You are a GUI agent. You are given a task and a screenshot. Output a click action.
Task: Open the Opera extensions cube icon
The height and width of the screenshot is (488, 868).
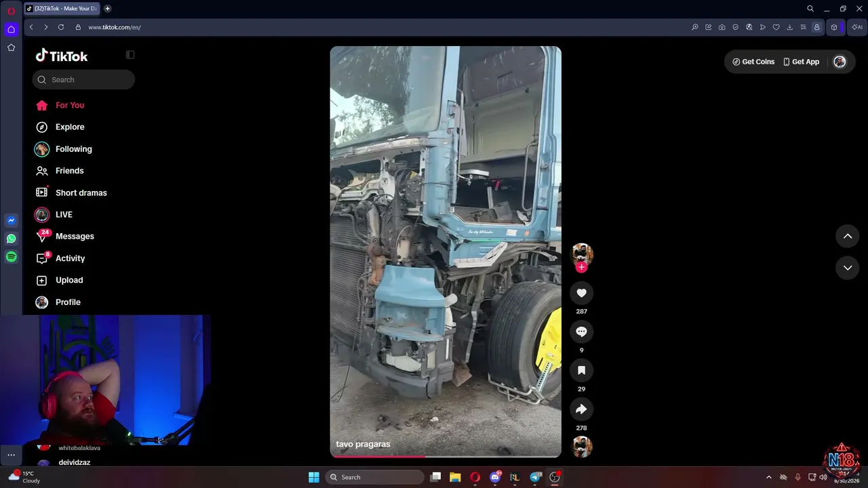tap(834, 27)
